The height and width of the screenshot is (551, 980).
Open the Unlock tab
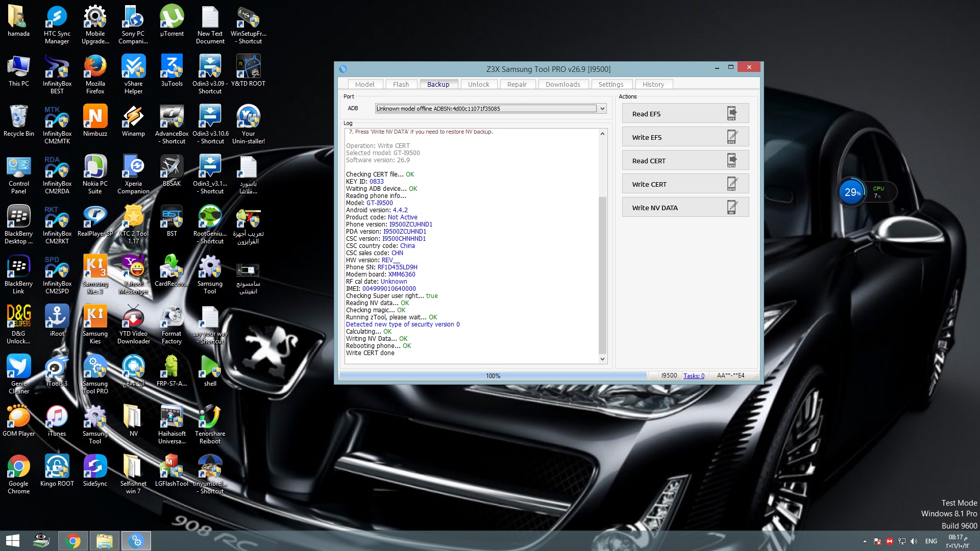click(478, 84)
